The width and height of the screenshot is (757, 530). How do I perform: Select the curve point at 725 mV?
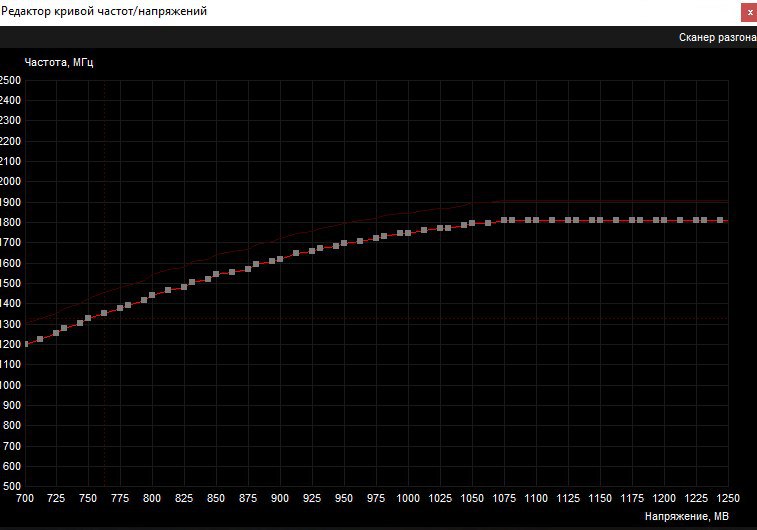[x=56, y=333]
